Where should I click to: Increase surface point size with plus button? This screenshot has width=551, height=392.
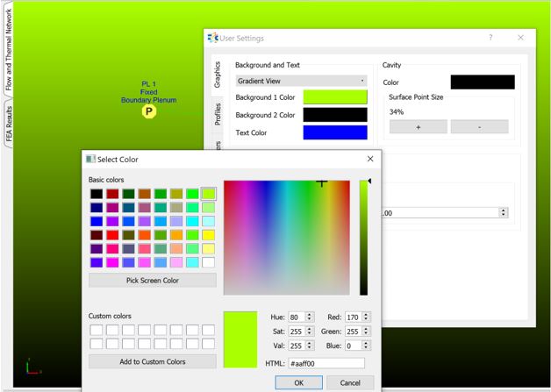coord(418,126)
